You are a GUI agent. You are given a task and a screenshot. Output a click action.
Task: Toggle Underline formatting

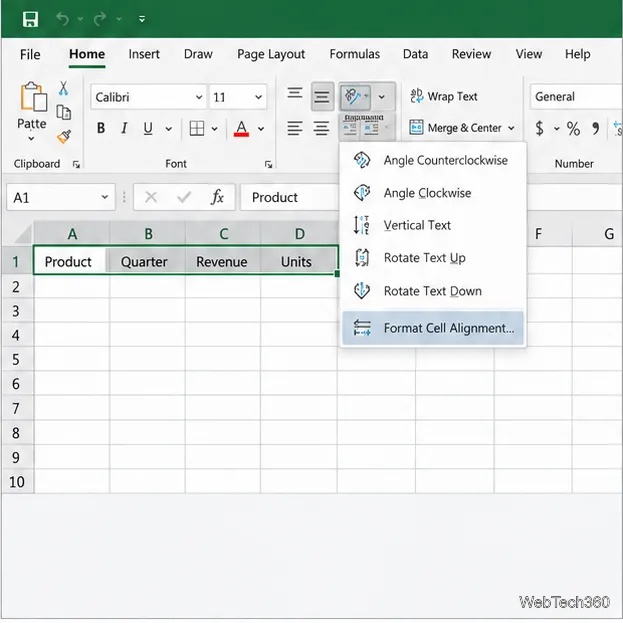(148, 128)
